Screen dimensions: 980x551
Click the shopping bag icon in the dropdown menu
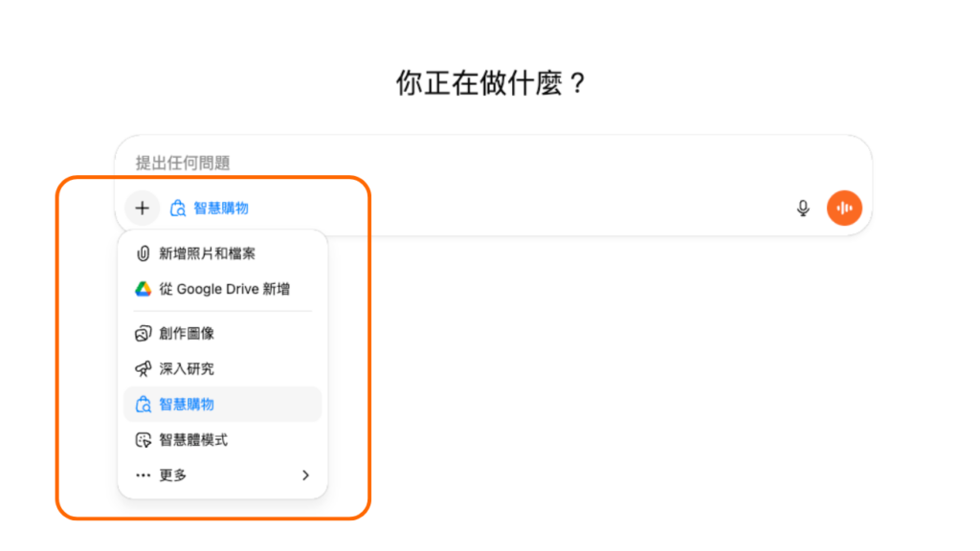[143, 405]
